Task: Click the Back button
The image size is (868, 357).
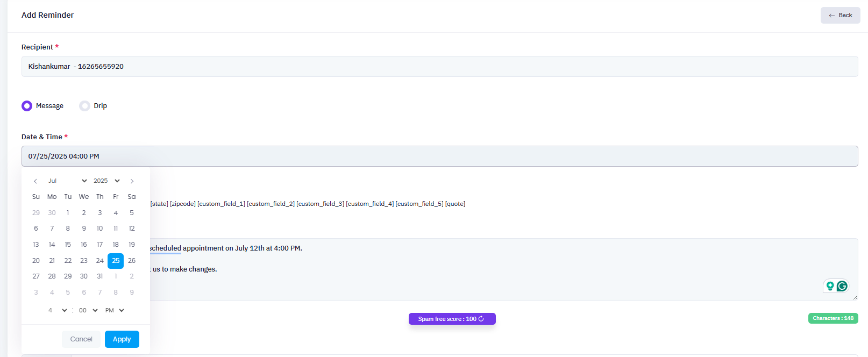Action: click(x=840, y=15)
